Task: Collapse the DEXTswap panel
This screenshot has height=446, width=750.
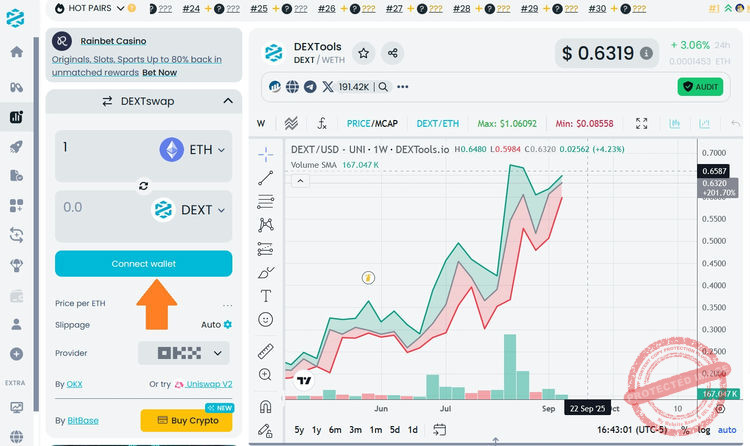Action: click(x=228, y=101)
